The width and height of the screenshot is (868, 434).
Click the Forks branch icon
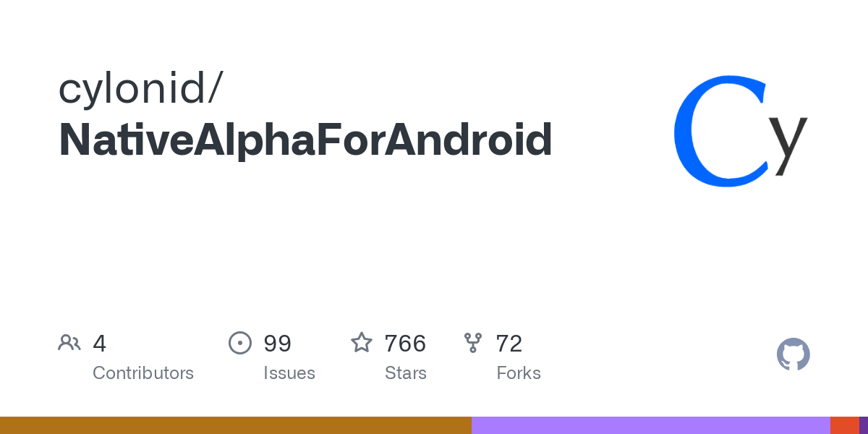473,343
